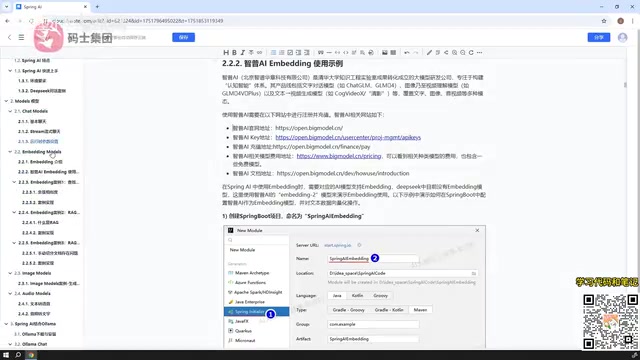The image size is (640, 360).
Task: Insert an ordered list from the toolbar
Action: [282, 52]
